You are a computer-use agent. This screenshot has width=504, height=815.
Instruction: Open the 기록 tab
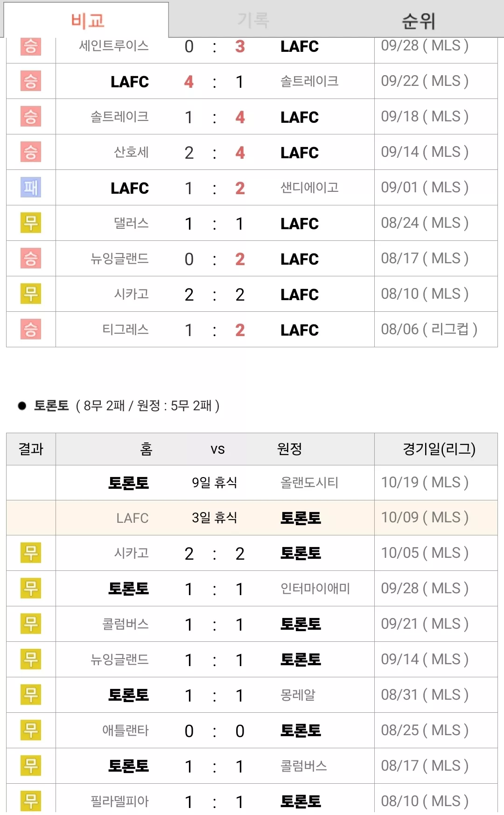(253, 20)
